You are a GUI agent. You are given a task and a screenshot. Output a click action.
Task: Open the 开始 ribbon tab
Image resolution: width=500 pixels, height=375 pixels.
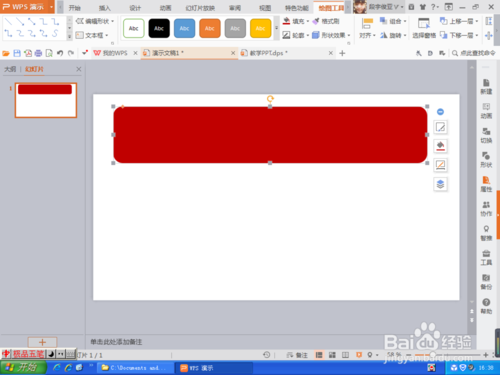pos(75,8)
